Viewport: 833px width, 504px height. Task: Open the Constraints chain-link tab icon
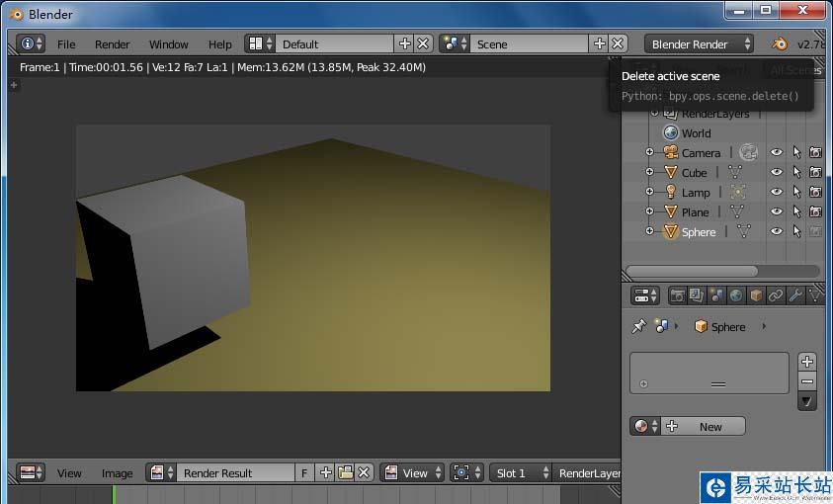776,295
